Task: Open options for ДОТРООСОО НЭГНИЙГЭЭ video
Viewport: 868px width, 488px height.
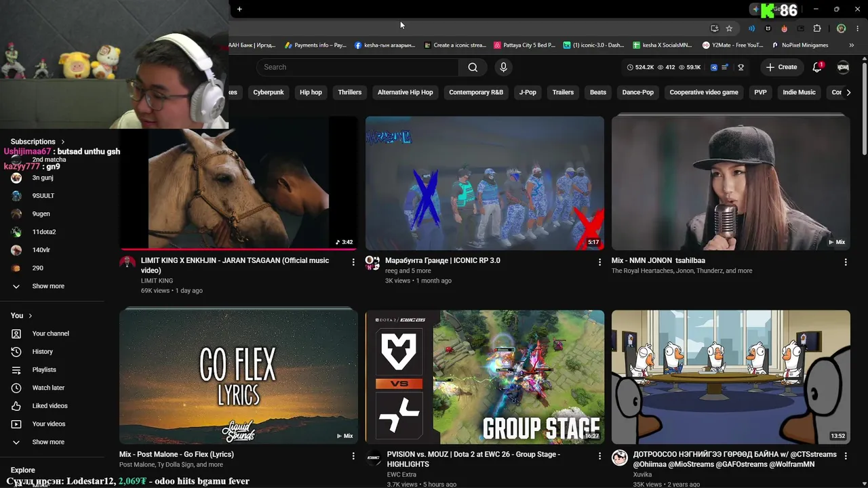Action: (846, 456)
